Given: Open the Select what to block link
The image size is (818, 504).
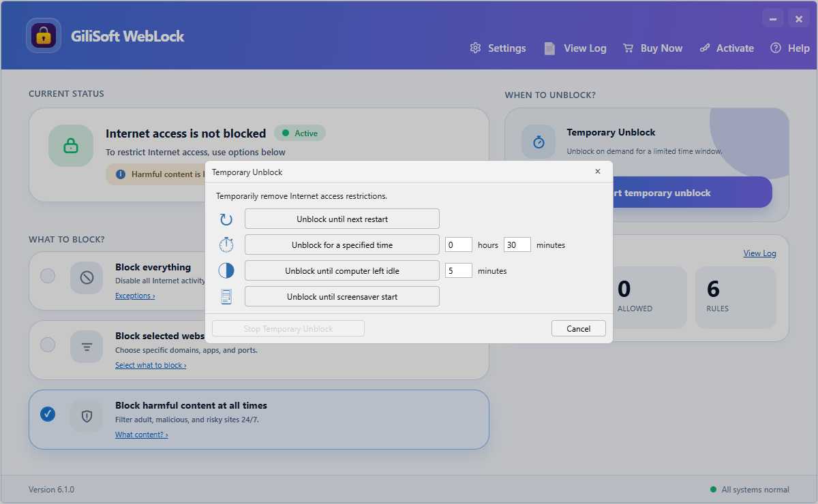Looking at the screenshot, I should pyautogui.click(x=151, y=365).
